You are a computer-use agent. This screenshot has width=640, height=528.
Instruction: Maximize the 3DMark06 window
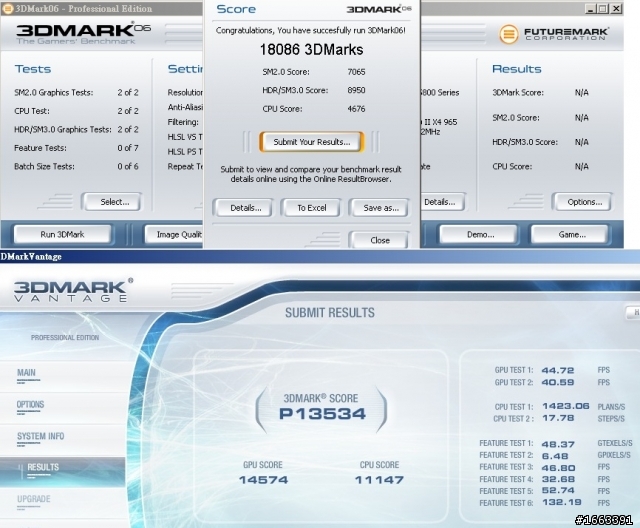[x=602, y=9]
